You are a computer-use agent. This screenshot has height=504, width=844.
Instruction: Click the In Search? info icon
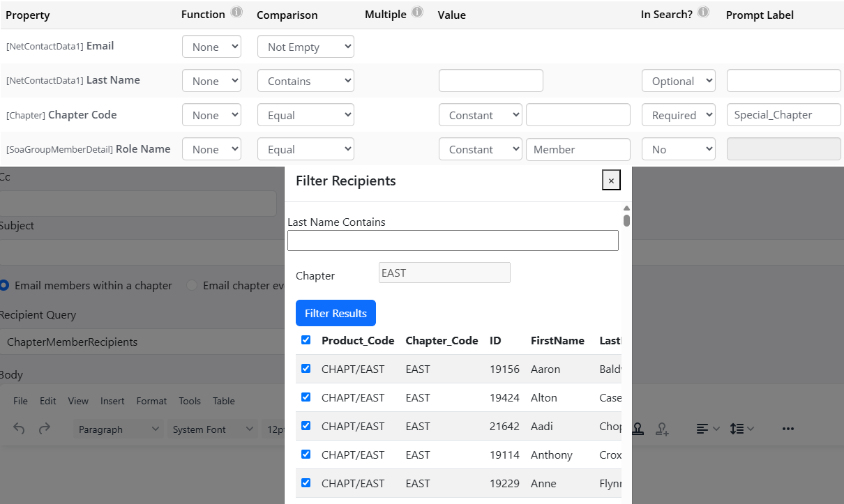[704, 13]
